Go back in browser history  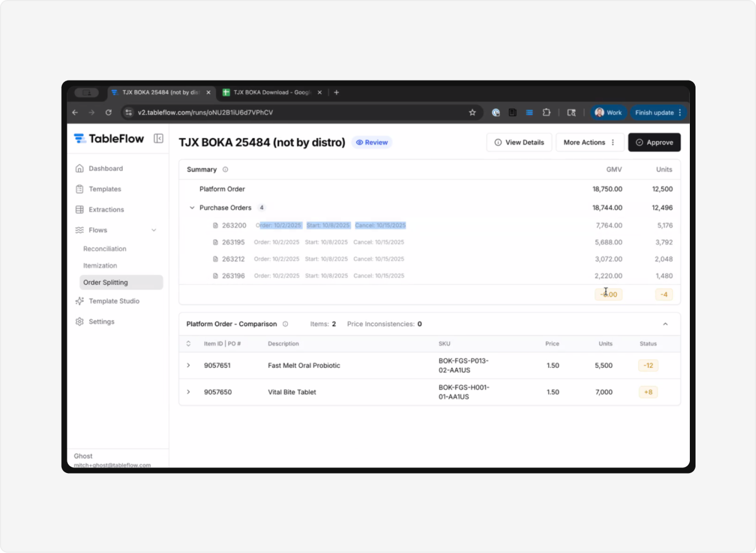tap(75, 113)
